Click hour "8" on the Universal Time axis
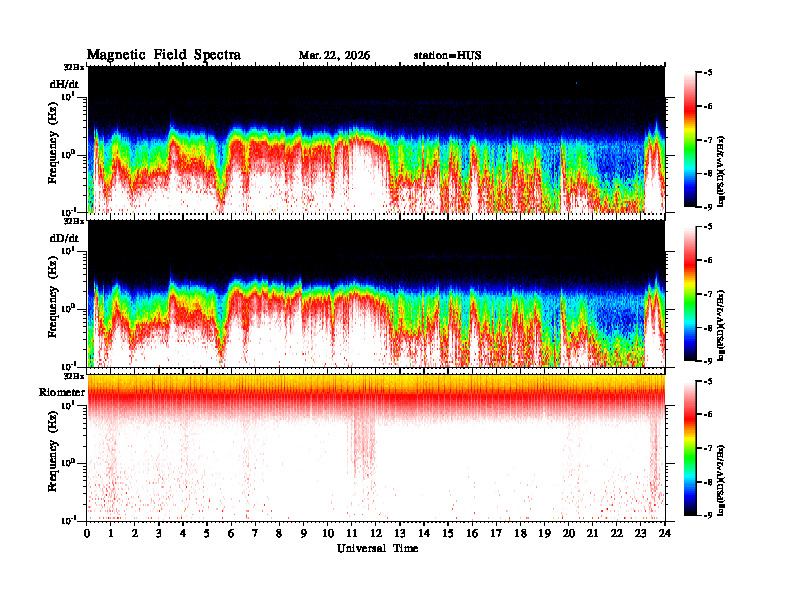This screenshot has width=792, height=612. tap(279, 533)
